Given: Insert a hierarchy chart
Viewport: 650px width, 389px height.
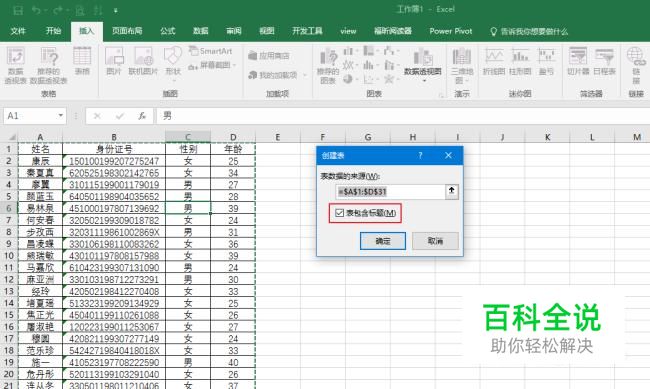Looking at the screenshot, I should click(x=370, y=51).
